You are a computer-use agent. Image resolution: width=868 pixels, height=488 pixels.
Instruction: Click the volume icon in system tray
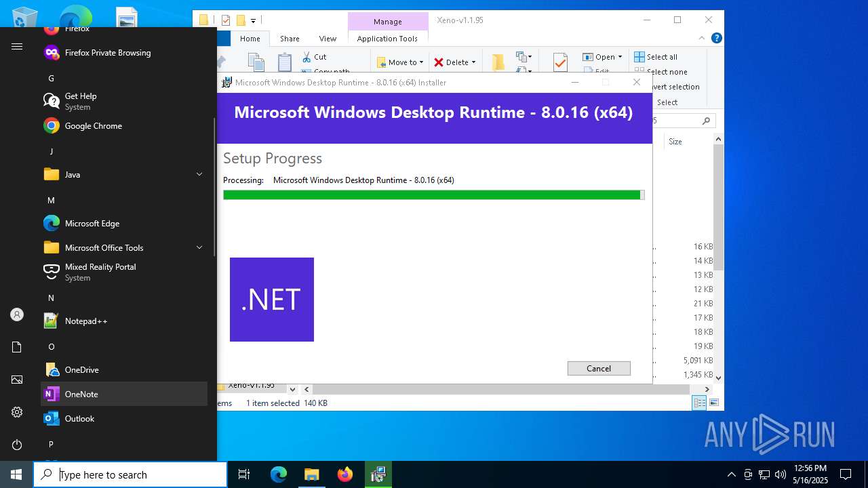point(781,474)
